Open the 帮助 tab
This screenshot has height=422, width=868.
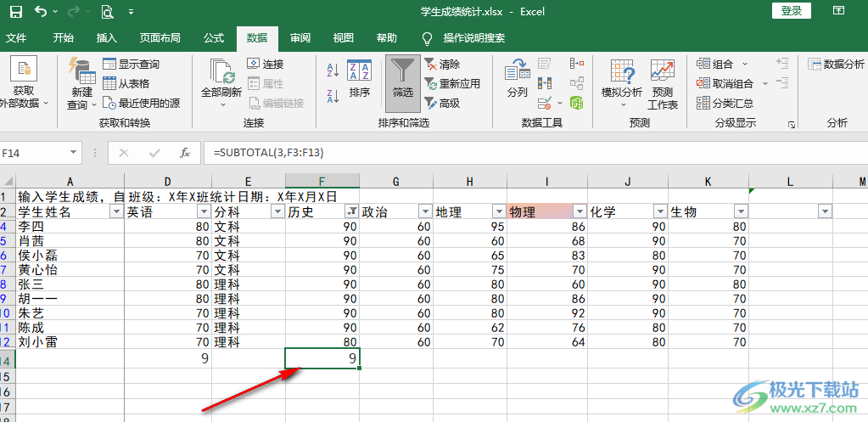click(386, 38)
